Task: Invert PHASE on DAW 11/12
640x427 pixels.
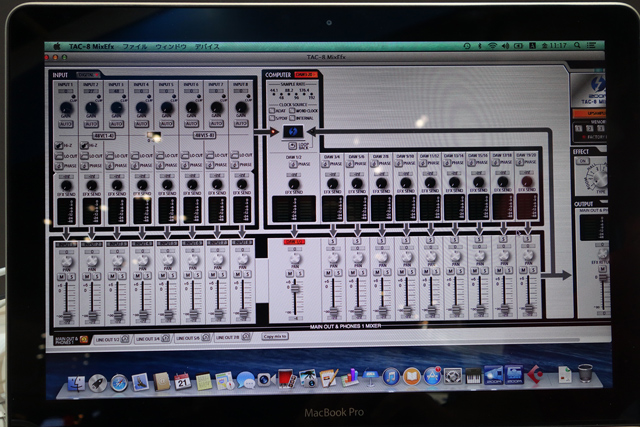Action: 423,163
